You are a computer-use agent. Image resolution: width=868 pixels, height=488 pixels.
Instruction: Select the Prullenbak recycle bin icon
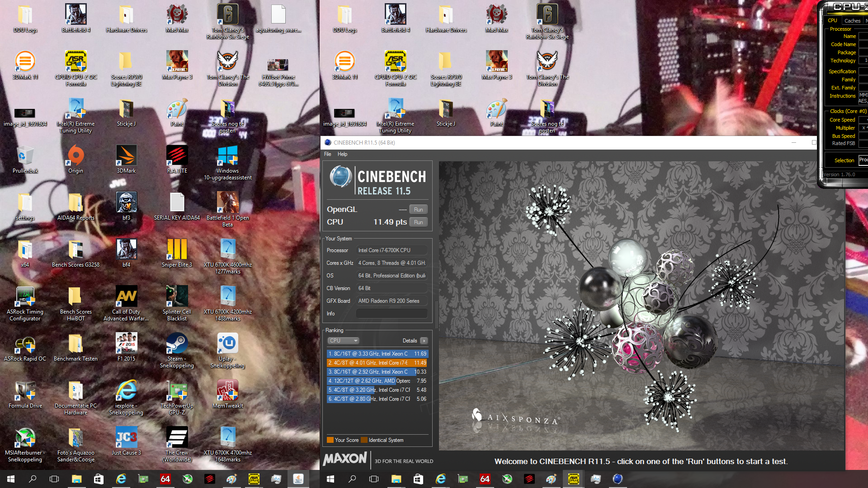tap(25, 159)
